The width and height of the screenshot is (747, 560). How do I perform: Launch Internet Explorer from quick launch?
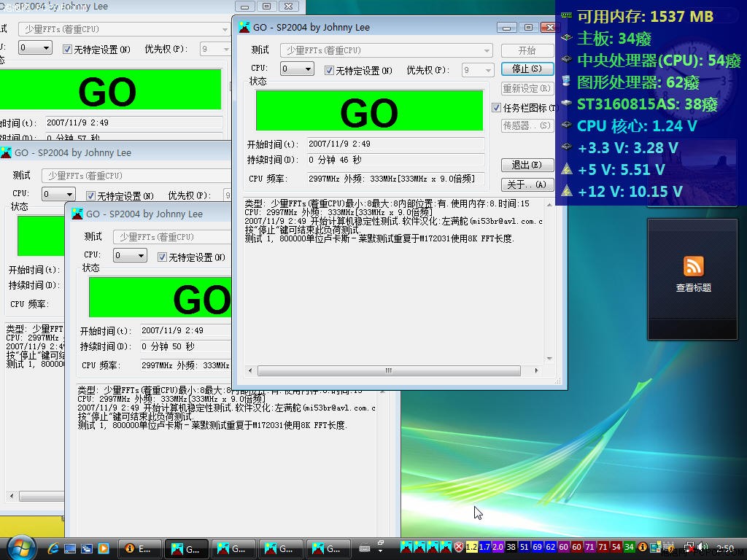pyautogui.click(x=53, y=548)
